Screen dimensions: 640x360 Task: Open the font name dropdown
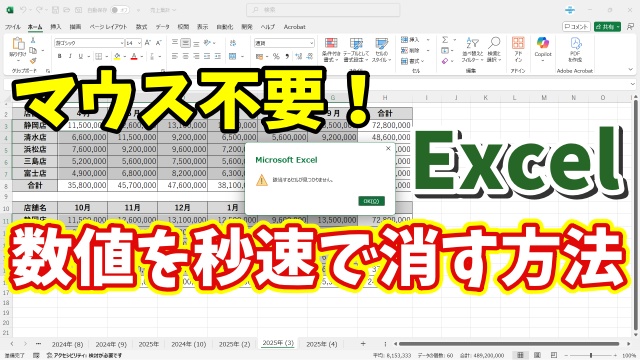click(122, 43)
